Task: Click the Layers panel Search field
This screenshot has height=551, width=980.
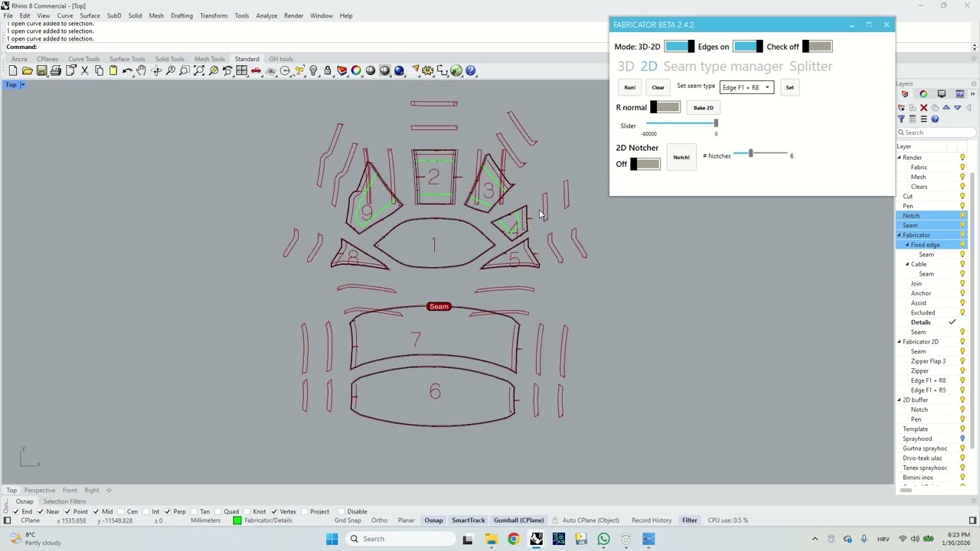Action: (938, 132)
